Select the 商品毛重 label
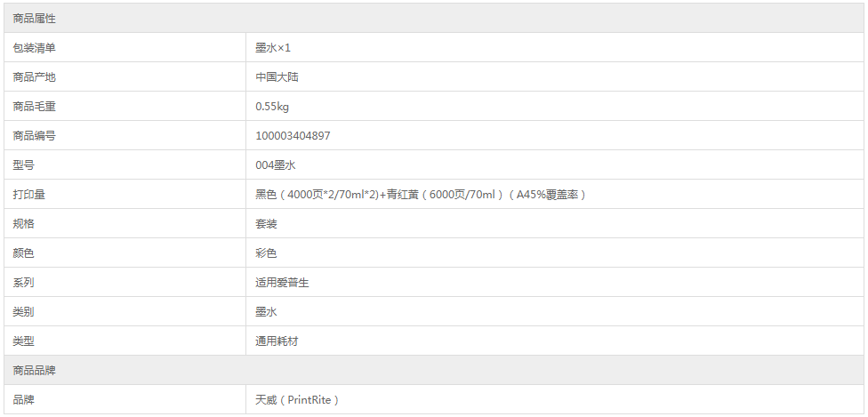 click(35, 107)
